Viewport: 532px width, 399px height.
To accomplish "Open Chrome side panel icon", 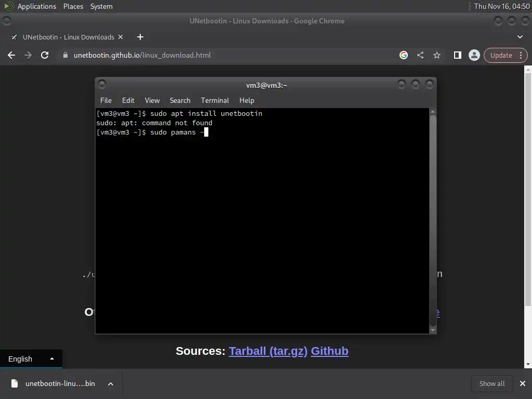I will click(x=457, y=55).
